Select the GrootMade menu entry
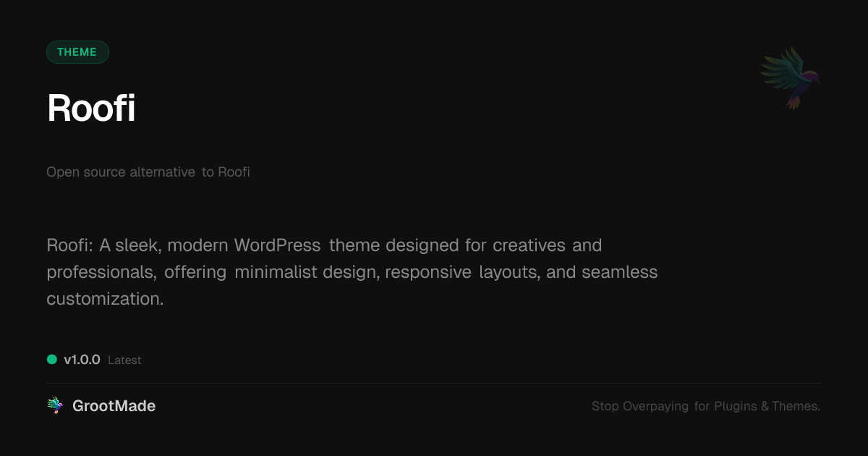Viewport: 868px width, 456px height. click(114, 405)
